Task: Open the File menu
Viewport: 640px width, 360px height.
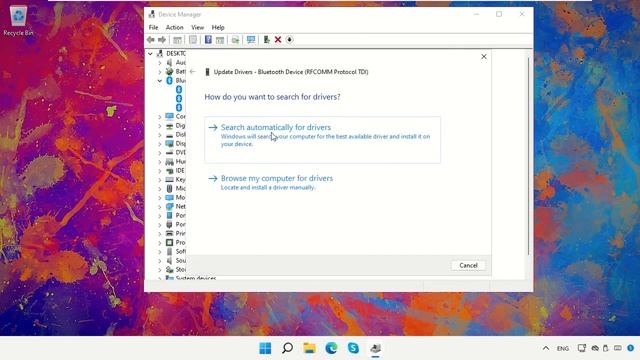Action: (x=153, y=27)
